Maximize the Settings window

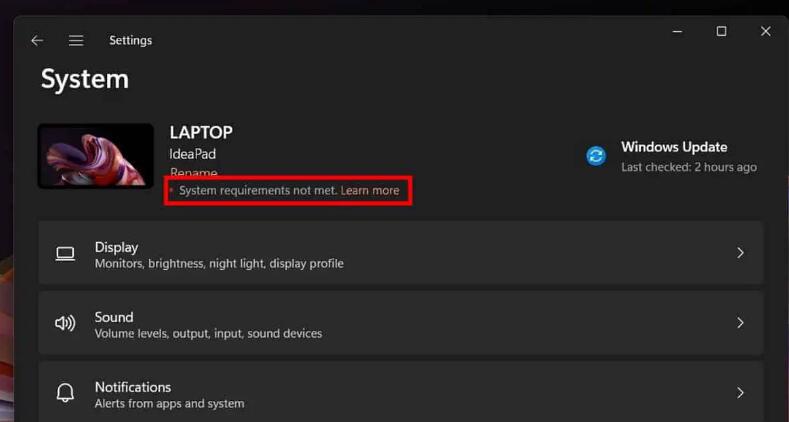721,32
